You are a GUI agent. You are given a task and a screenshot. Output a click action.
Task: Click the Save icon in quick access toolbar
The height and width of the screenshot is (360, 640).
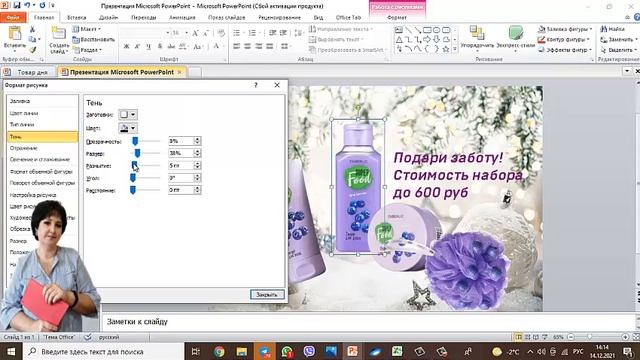click(x=17, y=5)
